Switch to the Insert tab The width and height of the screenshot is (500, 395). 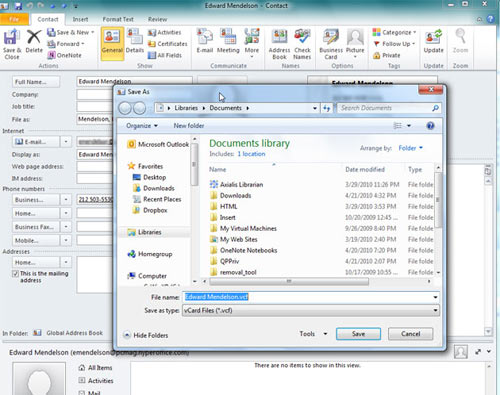click(80, 19)
